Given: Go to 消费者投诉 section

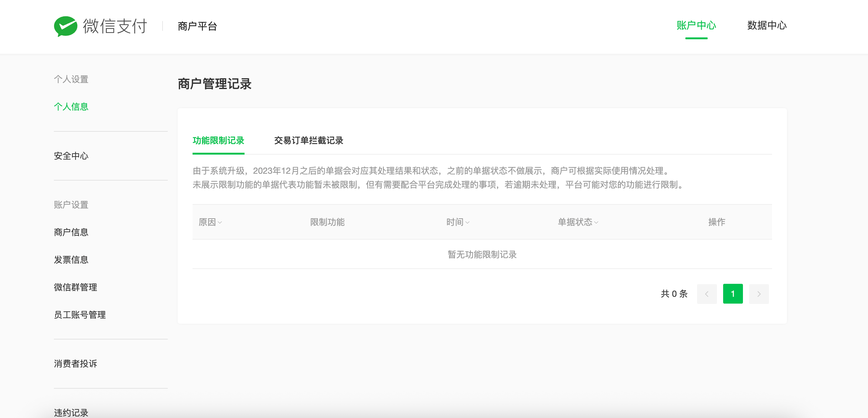Looking at the screenshot, I should pyautogui.click(x=76, y=364).
